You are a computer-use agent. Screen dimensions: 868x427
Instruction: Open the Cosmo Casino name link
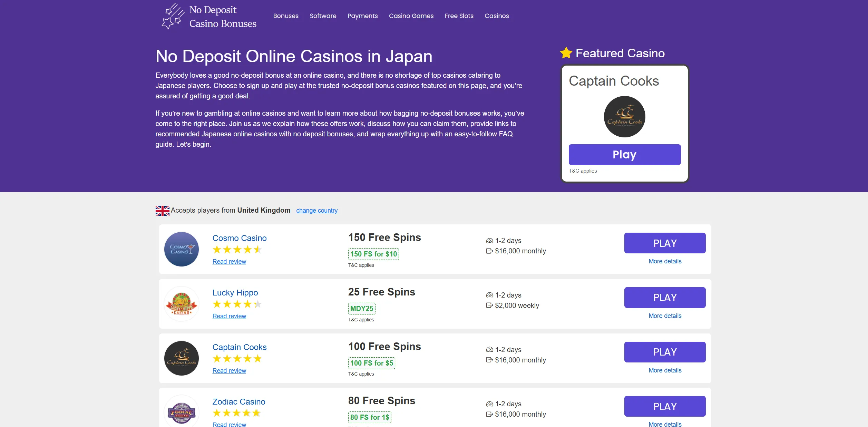239,238
